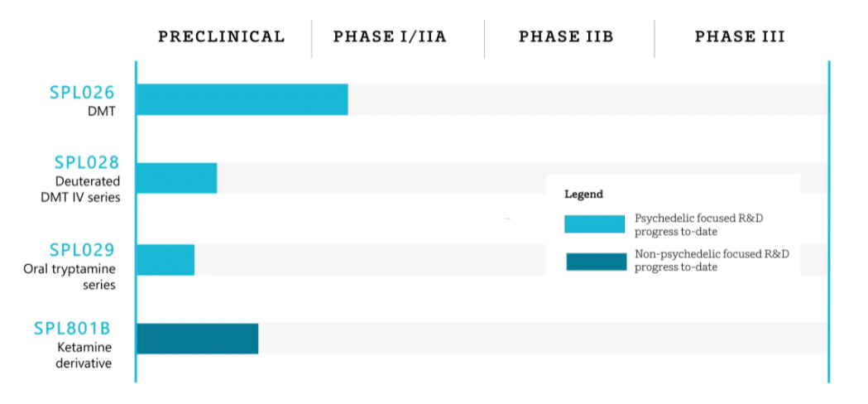Click the PHASE IIB column header
The image size is (868, 404).
click(566, 36)
